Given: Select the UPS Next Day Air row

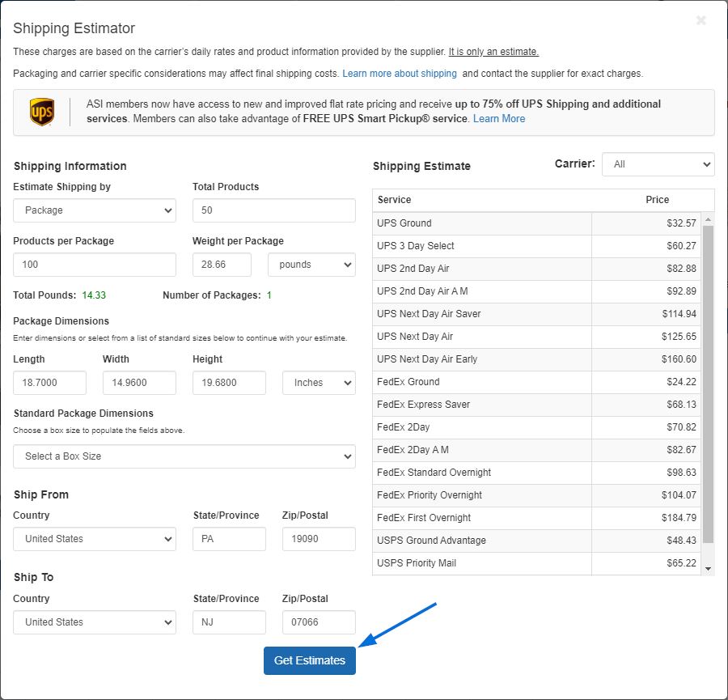Looking at the screenshot, I should click(x=536, y=337).
